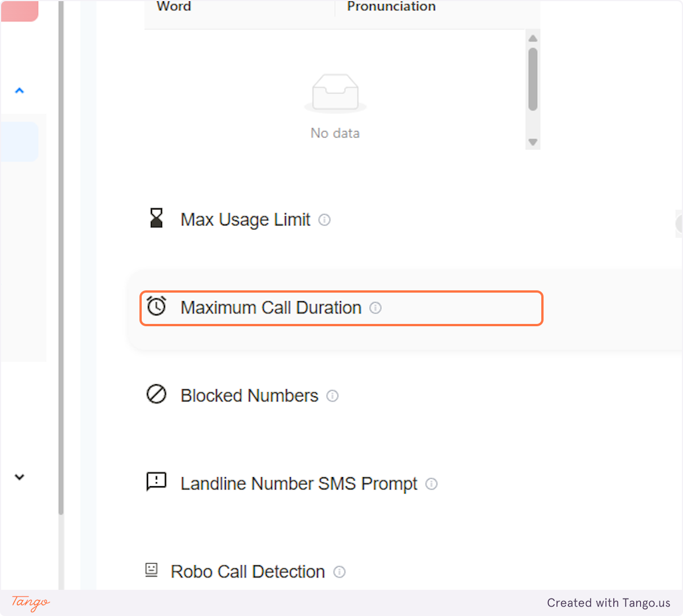
Task: Click the scroll-down arrow on the table scrollbar
Action: [533, 142]
